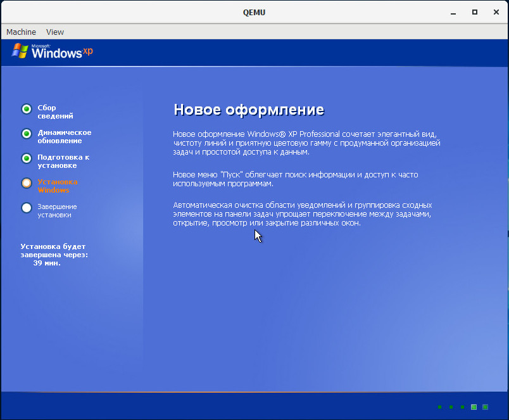Screen dimensions: 509x420
Task: Select the orange 'Установка Windows' step indicator
Action: coord(27,183)
